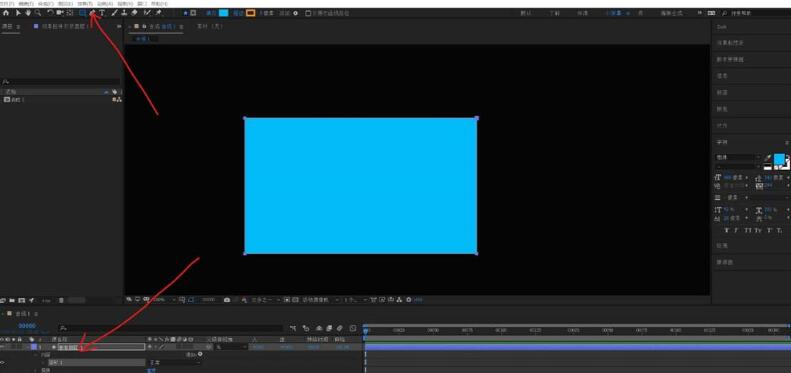Viewport: 791px width, 373px height.
Task: Click the snapshot camera icon below viewer
Action: [x=227, y=300]
